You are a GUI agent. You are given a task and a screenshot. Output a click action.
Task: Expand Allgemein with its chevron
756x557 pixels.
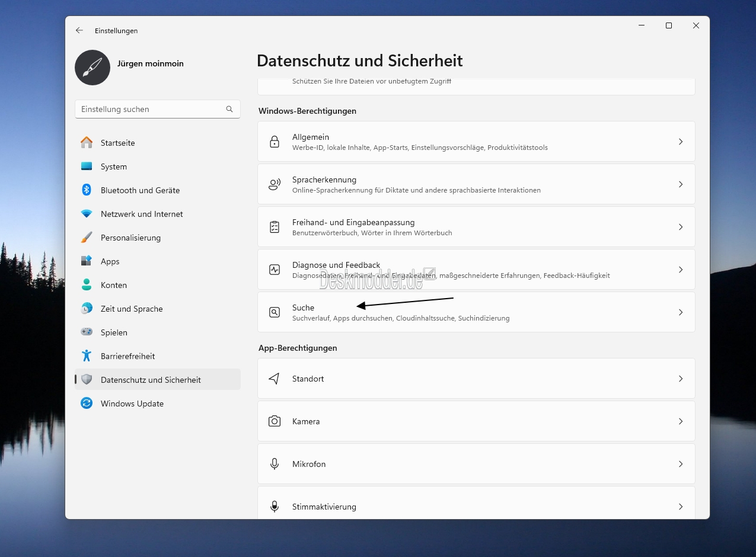pyautogui.click(x=681, y=142)
